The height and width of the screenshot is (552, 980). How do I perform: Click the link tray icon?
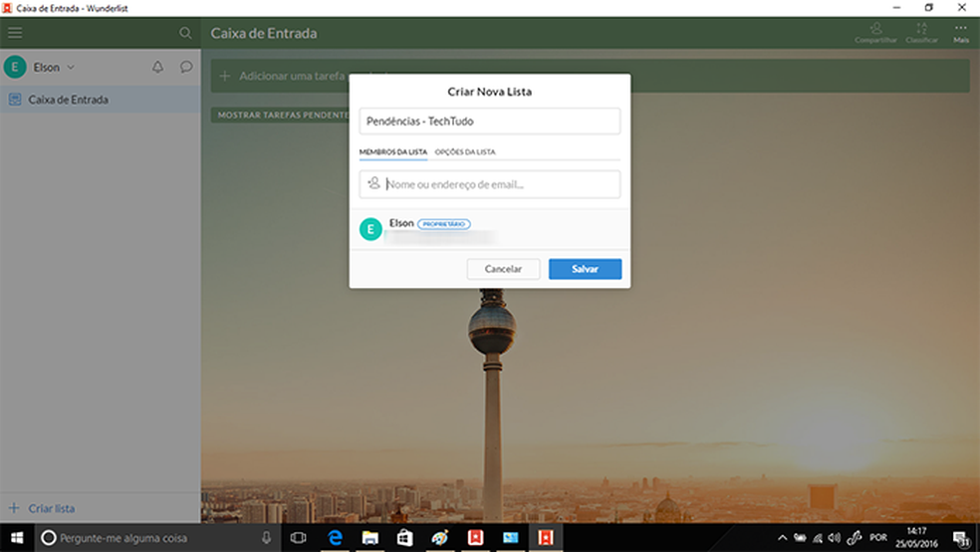pyautogui.click(x=855, y=538)
